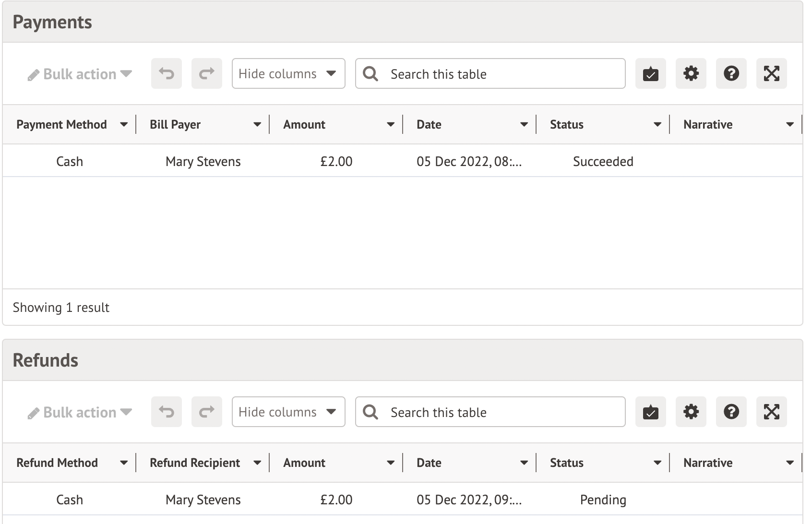Click the help icon in the Refunds toolbar
Screen dimensions: 812x524
(x=731, y=412)
